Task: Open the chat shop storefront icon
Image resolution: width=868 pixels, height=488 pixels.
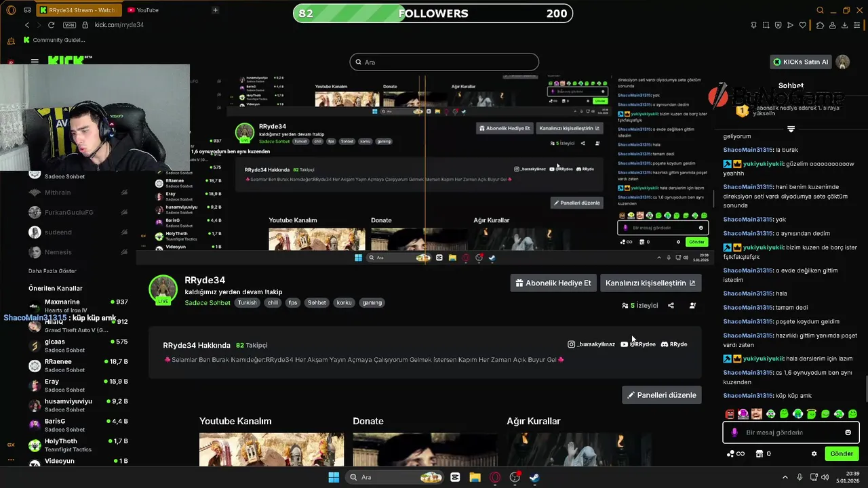Action: [759, 453]
